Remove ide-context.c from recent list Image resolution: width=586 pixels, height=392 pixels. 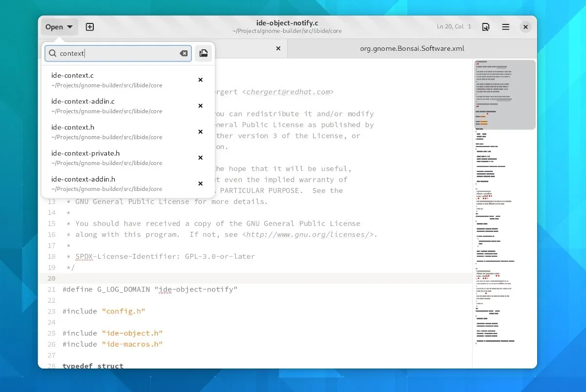pyautogui.click(x=200, y=80)
